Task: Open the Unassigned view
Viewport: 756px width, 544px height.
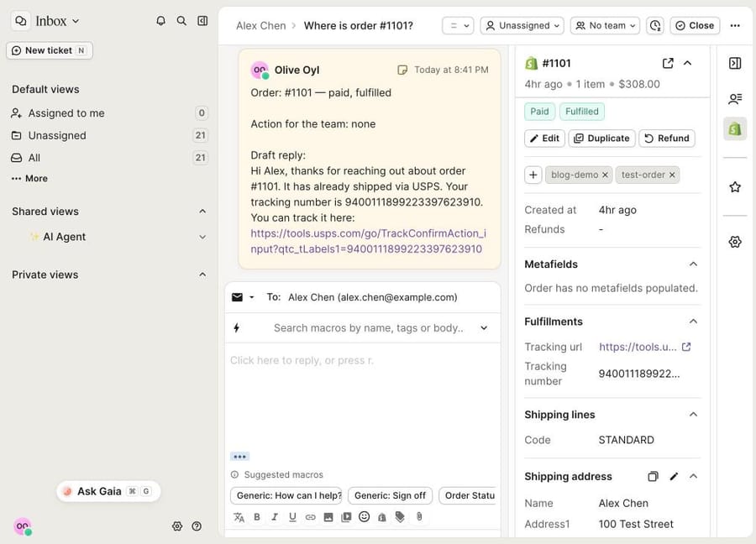Action: pos(109,135)
